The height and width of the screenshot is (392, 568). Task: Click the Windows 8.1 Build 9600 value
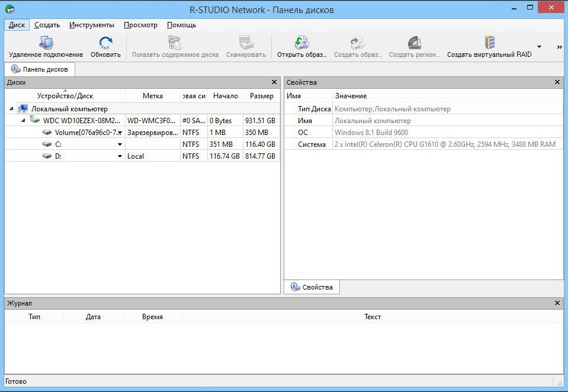point(371,133)
